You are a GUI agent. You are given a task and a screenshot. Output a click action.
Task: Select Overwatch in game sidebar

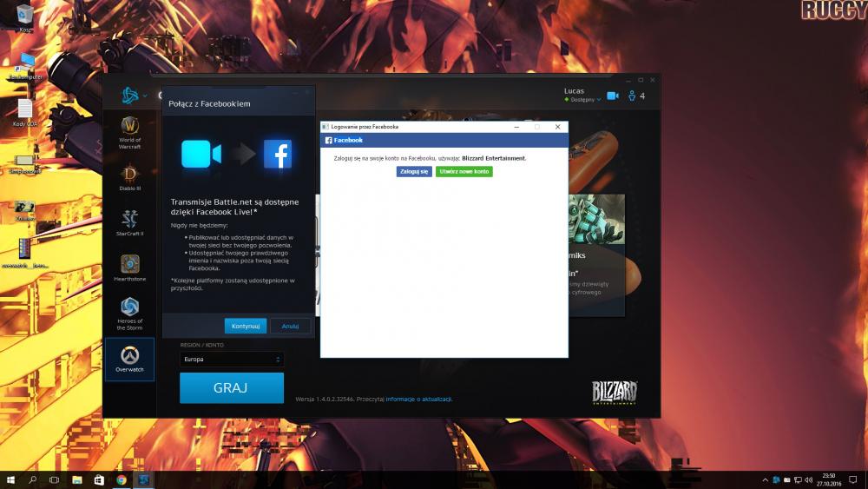pyautogui.click(x=129, y=359)
